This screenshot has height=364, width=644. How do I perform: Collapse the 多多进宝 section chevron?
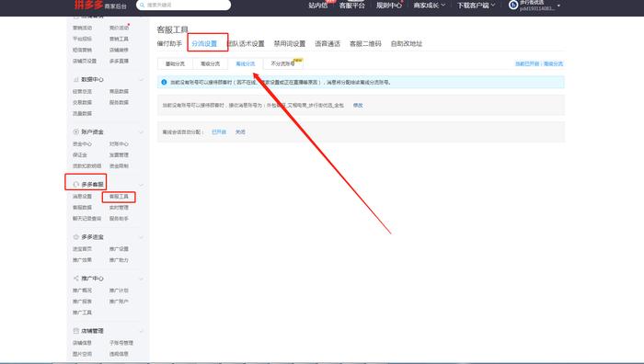pos(142,237)
